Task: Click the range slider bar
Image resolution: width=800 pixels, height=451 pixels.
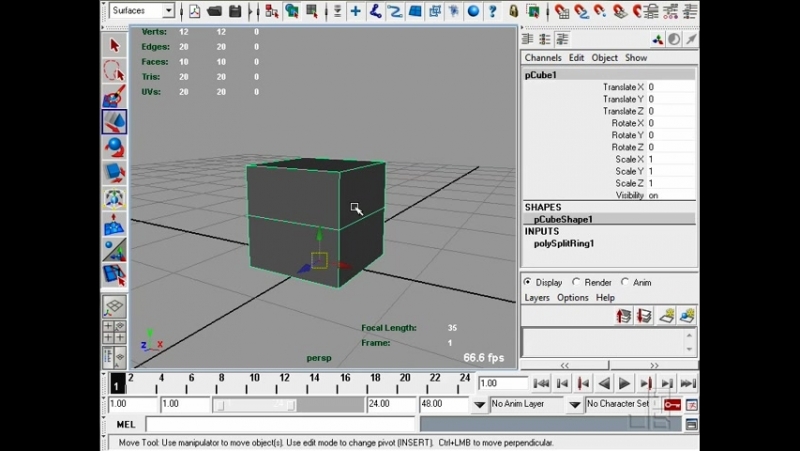Action: coord(255,405)
